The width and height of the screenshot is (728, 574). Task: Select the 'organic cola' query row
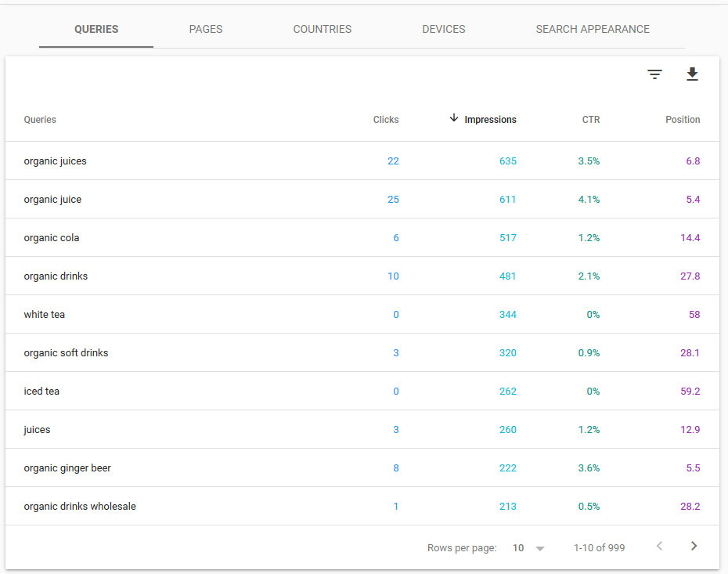pyautogui.click(x=362, y=237)
